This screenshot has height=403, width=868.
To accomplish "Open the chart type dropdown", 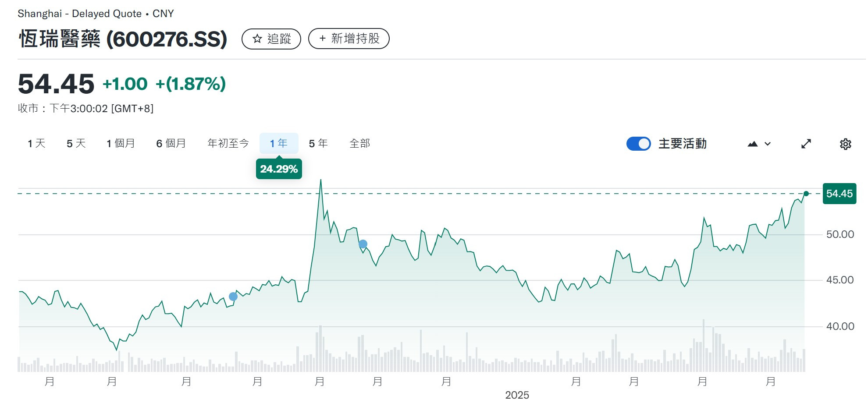I will pyautogui.click(x=759, y=144).
